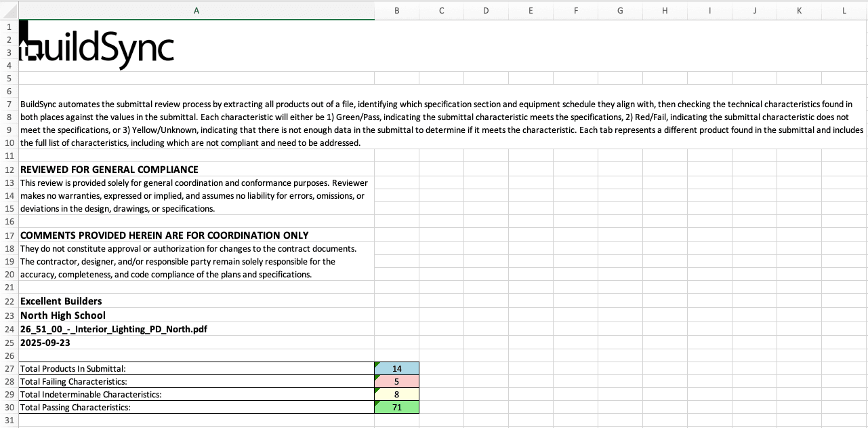Select column D header
868x428 pixels.
[x=486, y=10]
